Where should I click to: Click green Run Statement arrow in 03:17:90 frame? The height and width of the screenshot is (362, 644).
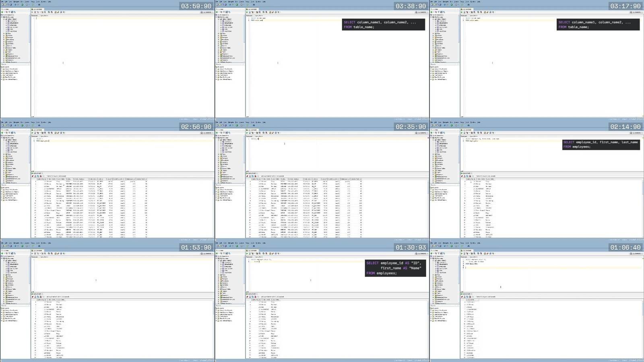coord(462,12)
